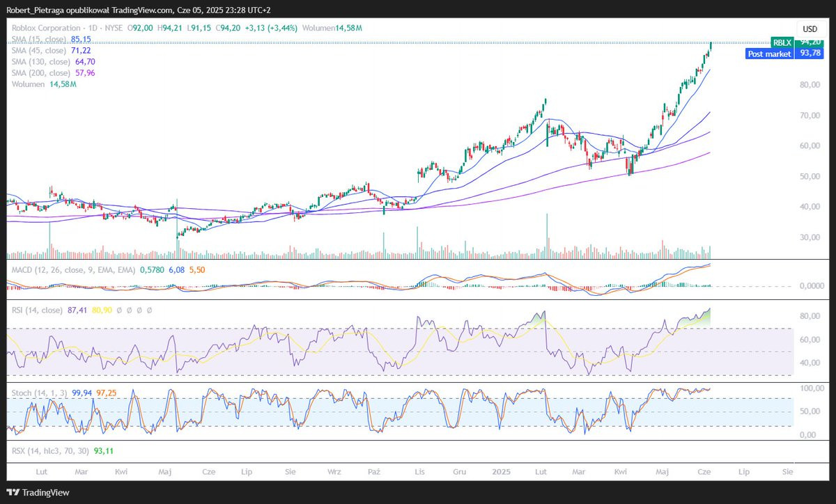
Task: Select the RSX (14, hlc3, 70, 30) legend
Action: 49,451
